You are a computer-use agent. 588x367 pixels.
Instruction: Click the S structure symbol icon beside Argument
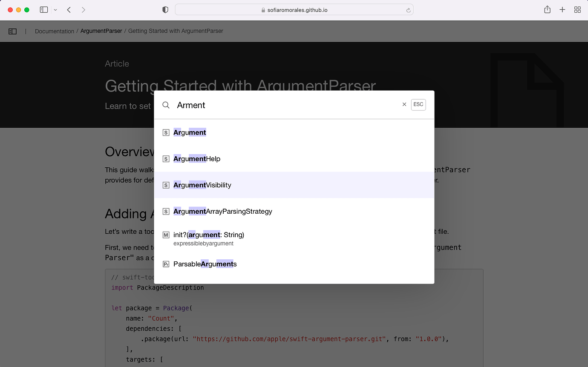coord(166,132)
